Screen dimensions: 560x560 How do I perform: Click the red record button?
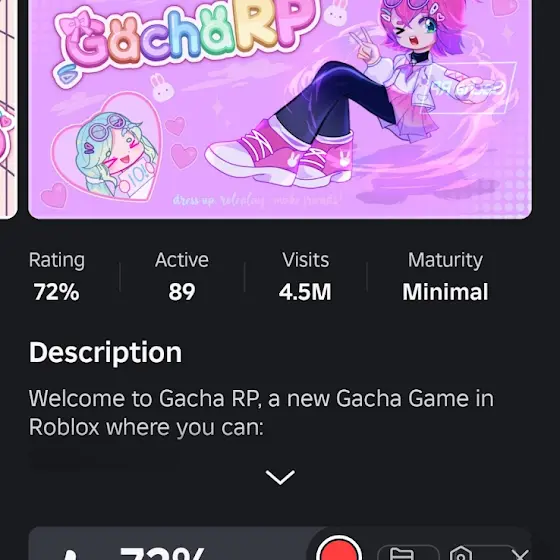coord(339,549)
